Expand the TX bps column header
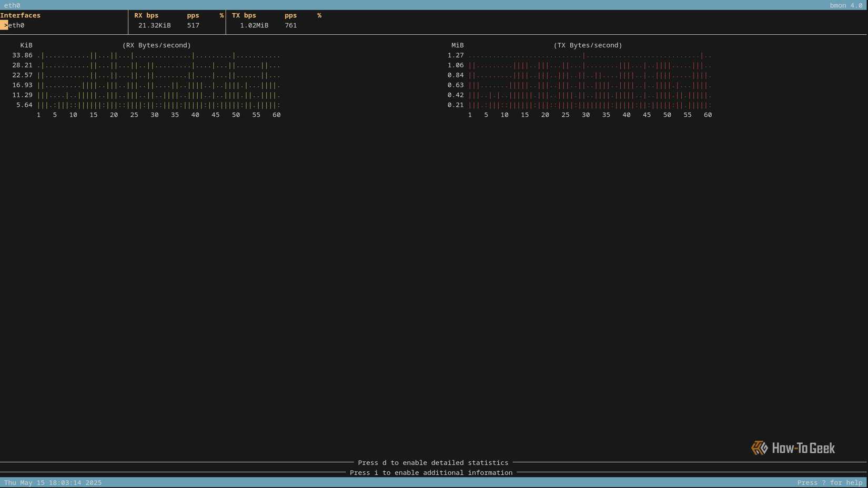 click(243, 15)
